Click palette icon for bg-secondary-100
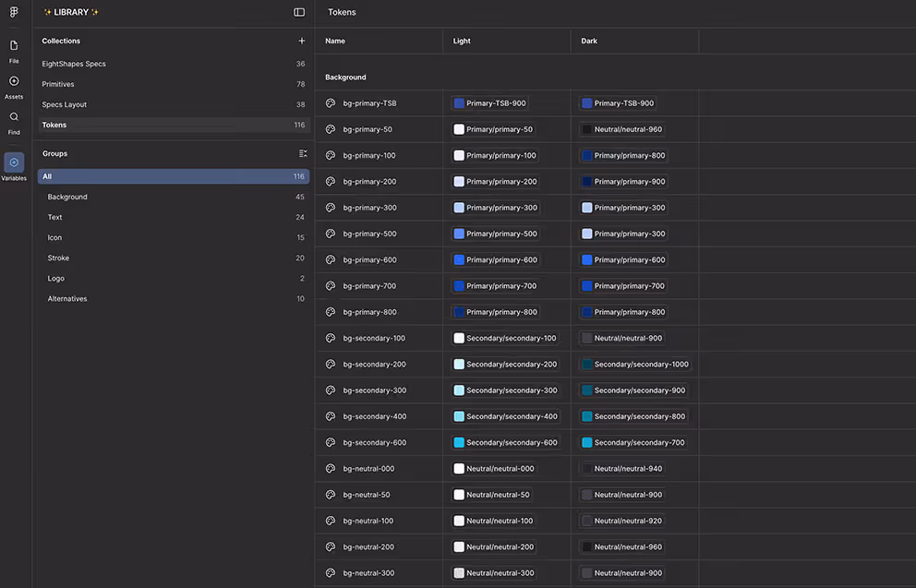This screenshot has height=588, width=916. tap(331, 338)
